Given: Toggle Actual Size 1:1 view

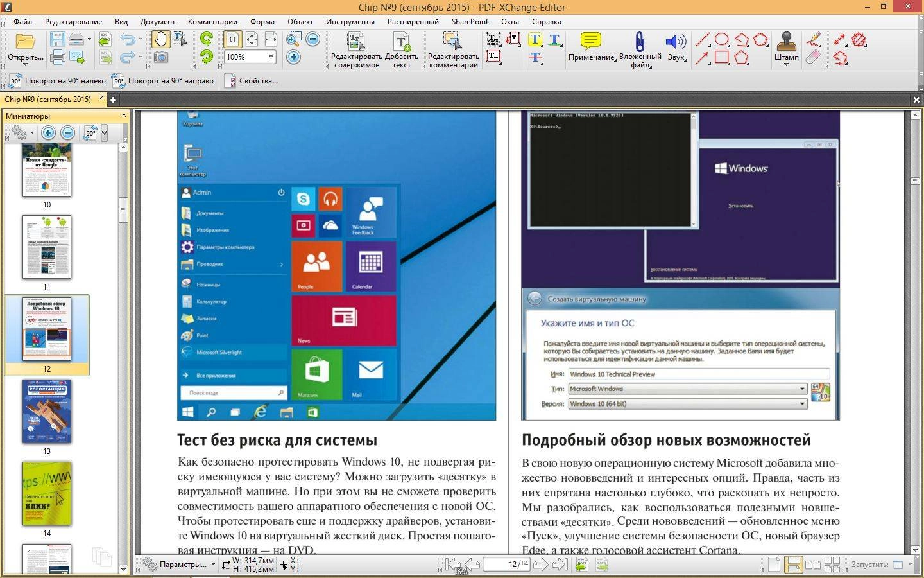Looking at the screenshot, I should [x=232, y=40].
